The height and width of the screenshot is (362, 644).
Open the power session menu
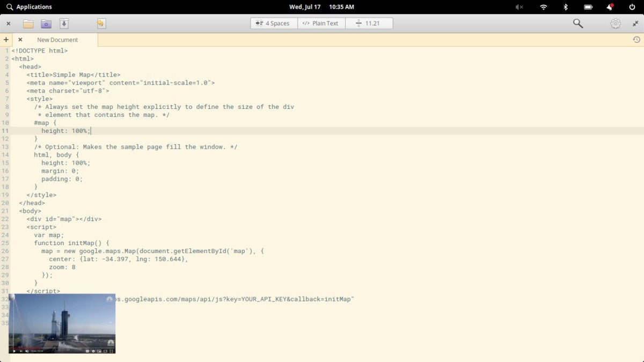(632, 7)
